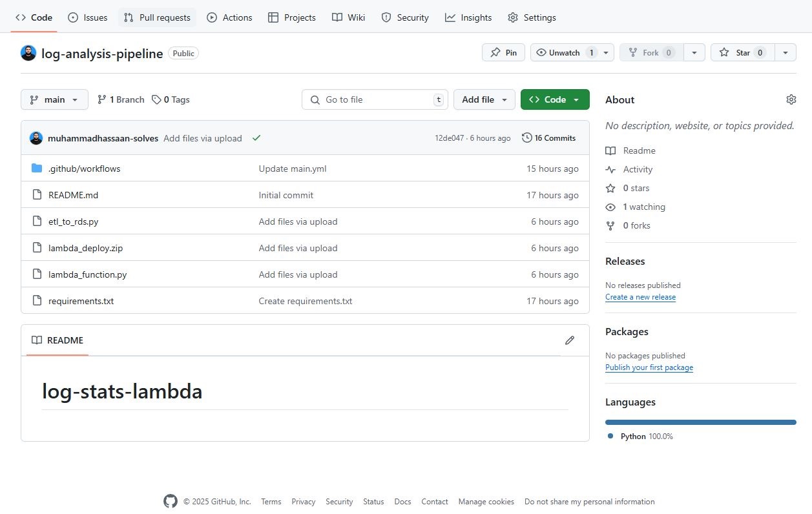Open Manage cookies in footer

pyautogui.click(x=486, y=502)
